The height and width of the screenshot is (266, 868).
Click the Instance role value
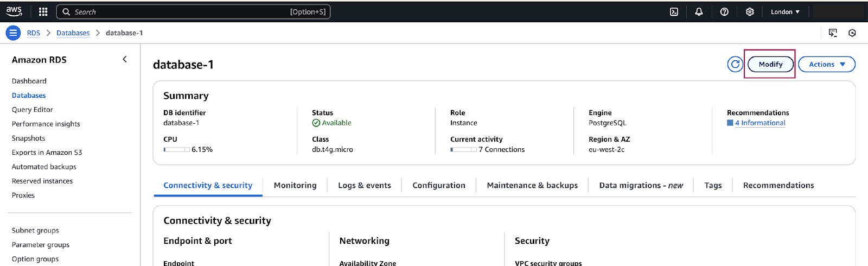464,123
